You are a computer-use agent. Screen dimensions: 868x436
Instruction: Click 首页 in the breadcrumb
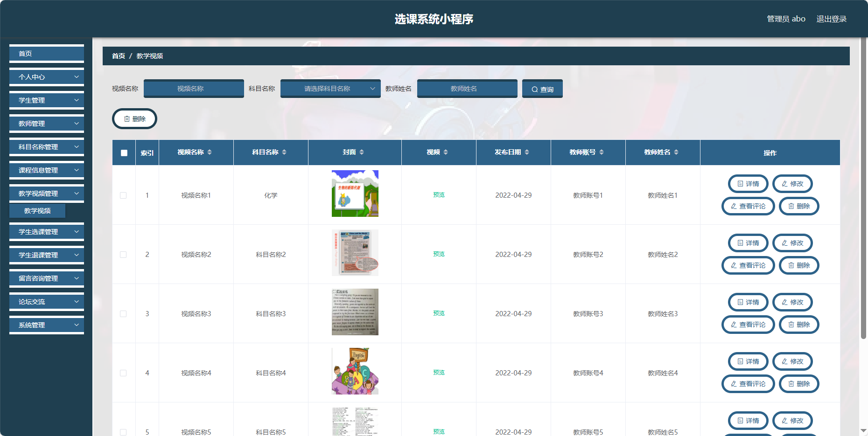click(119, 56)
